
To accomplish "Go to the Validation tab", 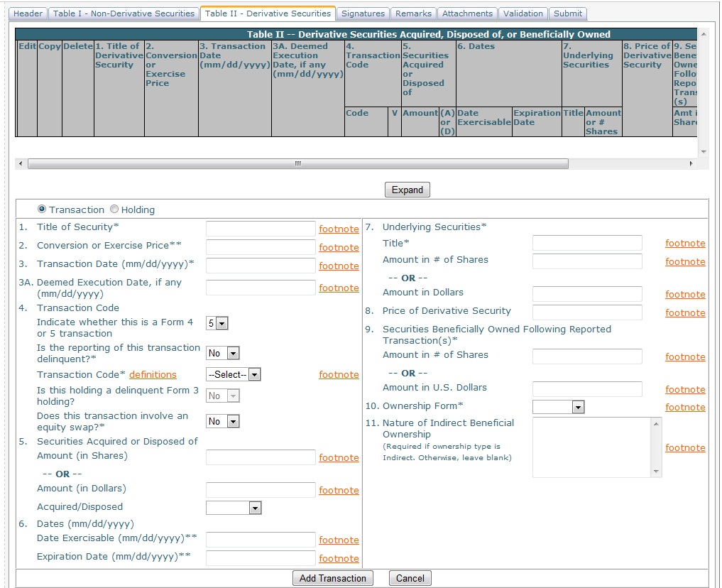I will point(523,13).
